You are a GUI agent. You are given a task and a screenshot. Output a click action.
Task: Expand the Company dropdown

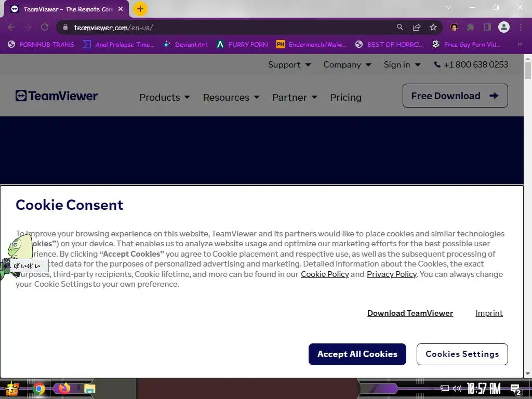tap(347, 64)
